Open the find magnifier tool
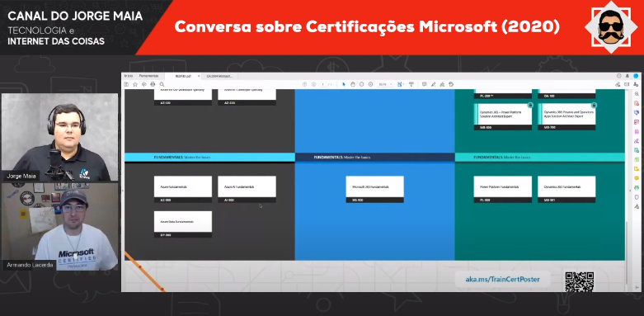Image resolution: width=644 pixels, height=316 pixels. [162, 84]
